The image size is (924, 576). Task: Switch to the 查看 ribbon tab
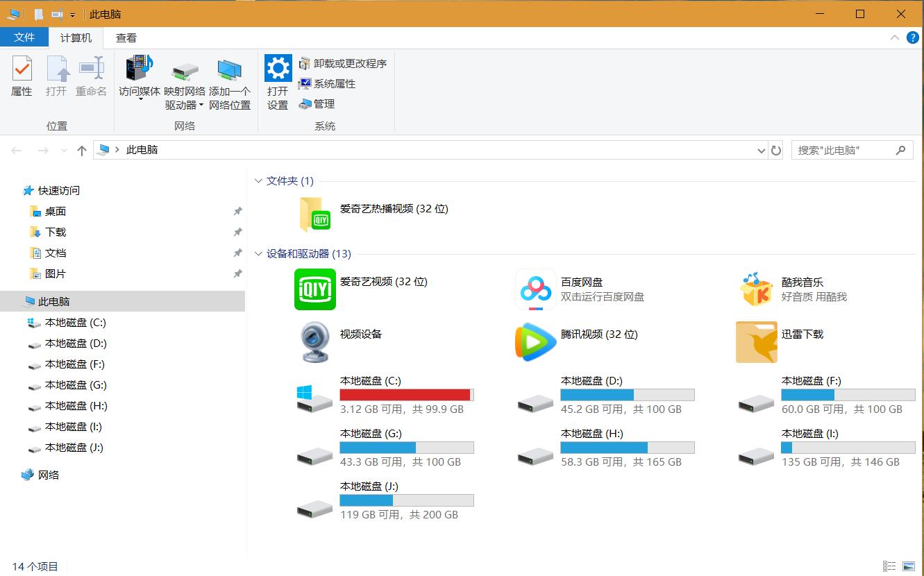coord(125,37)
